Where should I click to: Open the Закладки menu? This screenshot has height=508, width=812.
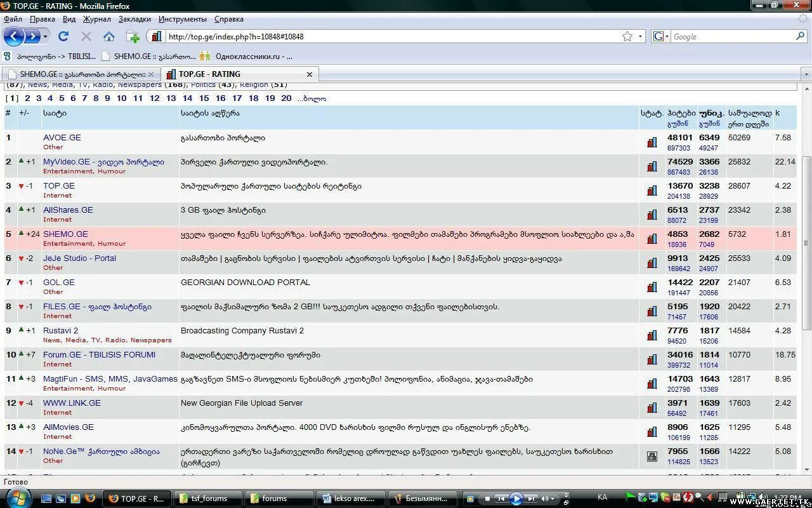tap(134, 19)
